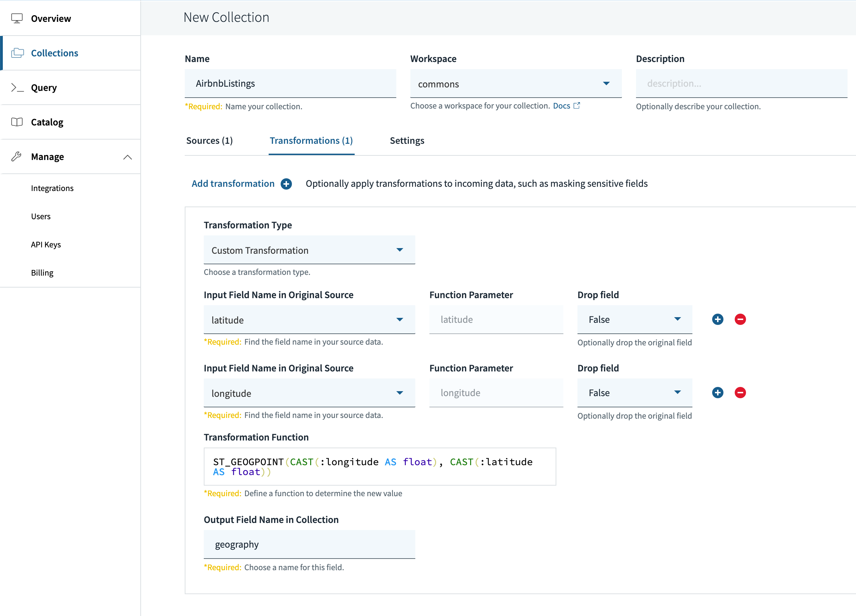Click the Collections folder icon
This screenshot has width=856, height=616.
17,53
